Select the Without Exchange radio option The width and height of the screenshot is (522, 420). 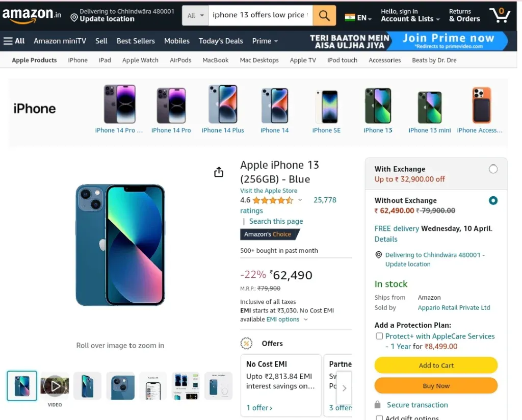[493, 200]
